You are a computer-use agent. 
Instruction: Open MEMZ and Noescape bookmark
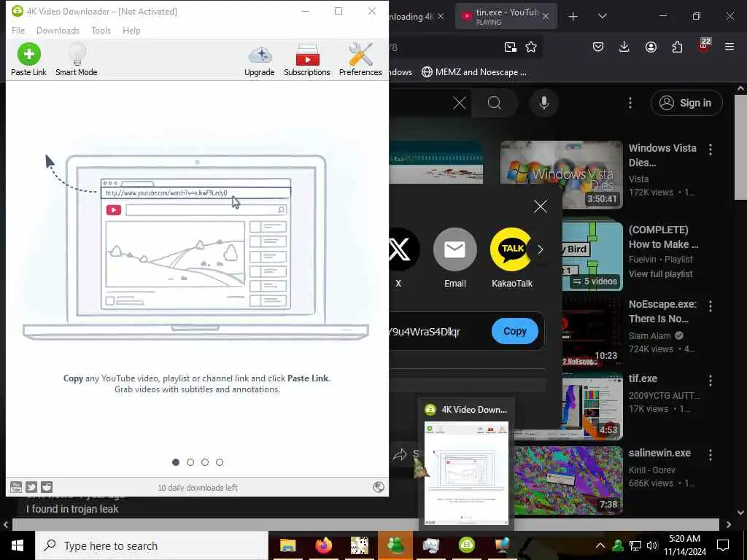coord(474,72)
